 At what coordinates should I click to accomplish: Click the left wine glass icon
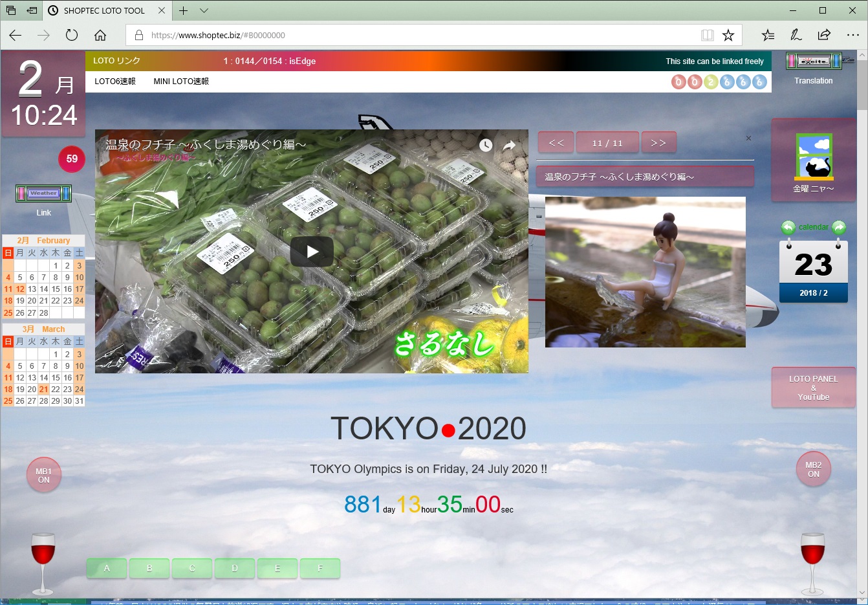(43, 564)
